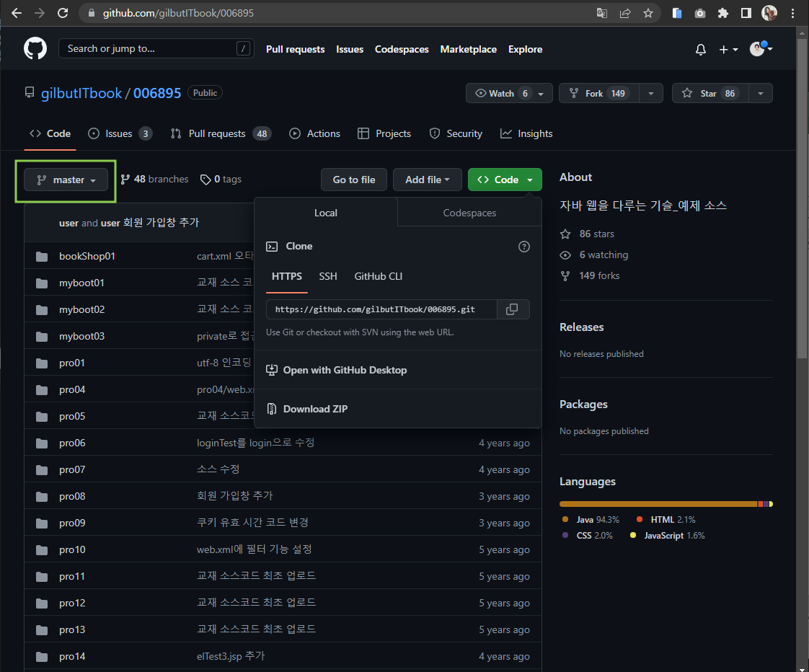Open the pro10 folder

[x=72, y=549]
